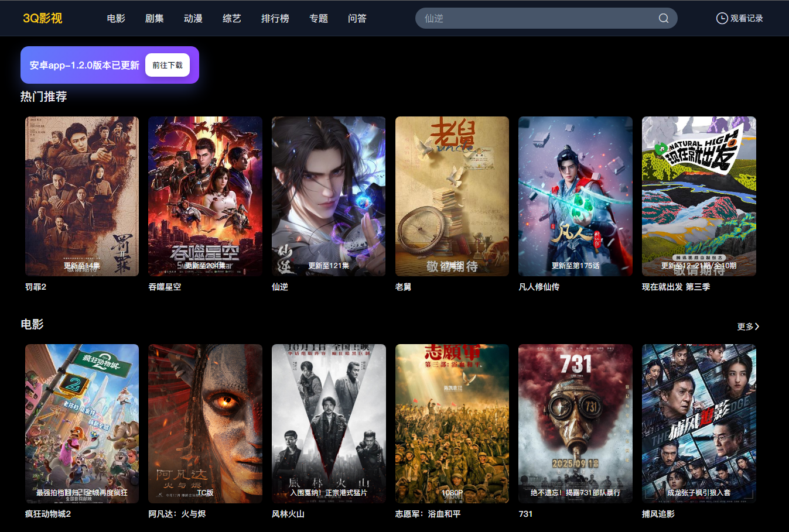View the 排行榜 rankings page
The height and width of the screenshot is (532, 789).
coord(275,18)
